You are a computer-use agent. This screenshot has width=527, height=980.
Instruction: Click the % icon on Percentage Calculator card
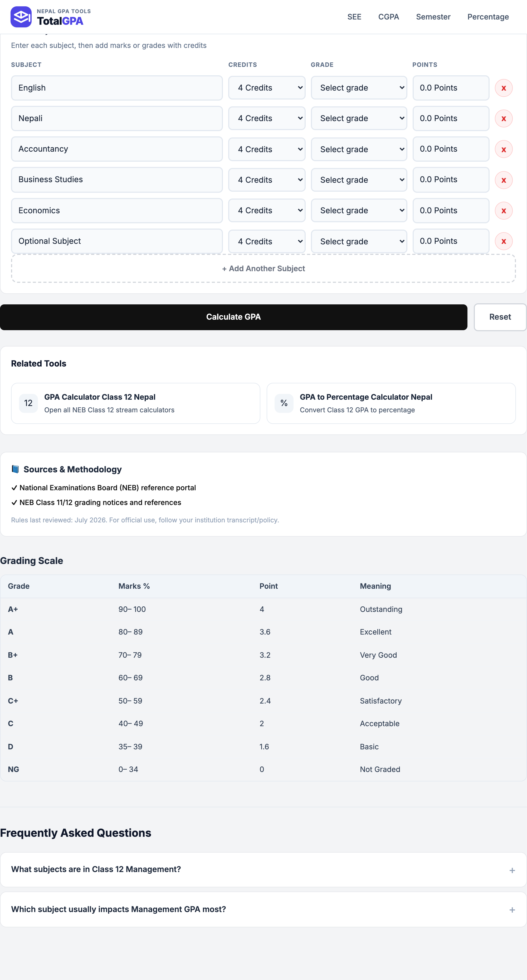(x=284, y=403)
